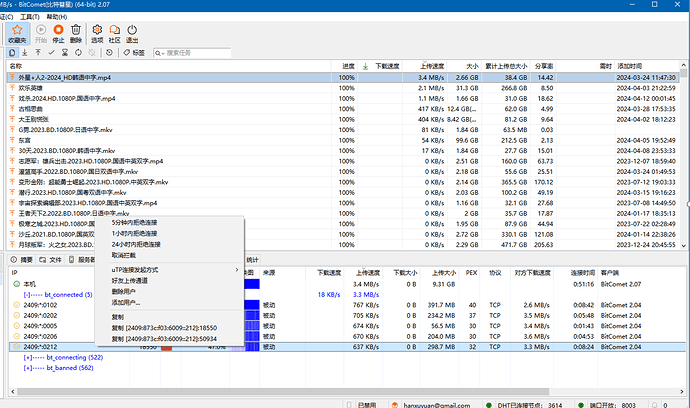This screenshot has height=408, width=690.
Task: Select 好友上传通道 in context menu
Action: click(129, 281)
